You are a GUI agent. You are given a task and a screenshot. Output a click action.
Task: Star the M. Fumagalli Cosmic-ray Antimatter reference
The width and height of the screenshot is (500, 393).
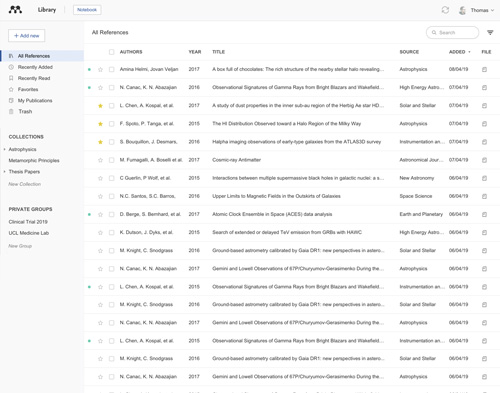(100, 160)
